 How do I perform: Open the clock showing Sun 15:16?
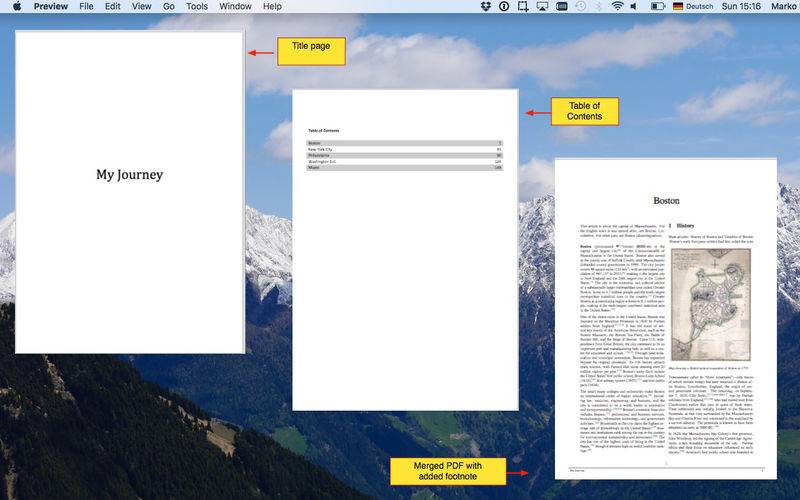[x=738, y=6]
